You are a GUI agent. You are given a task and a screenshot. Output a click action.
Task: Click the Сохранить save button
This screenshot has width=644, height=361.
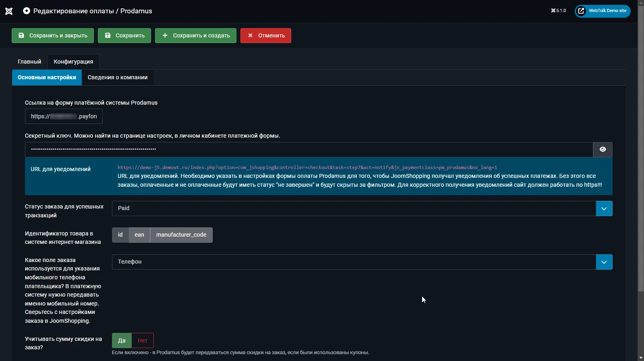tap(124, 35)
